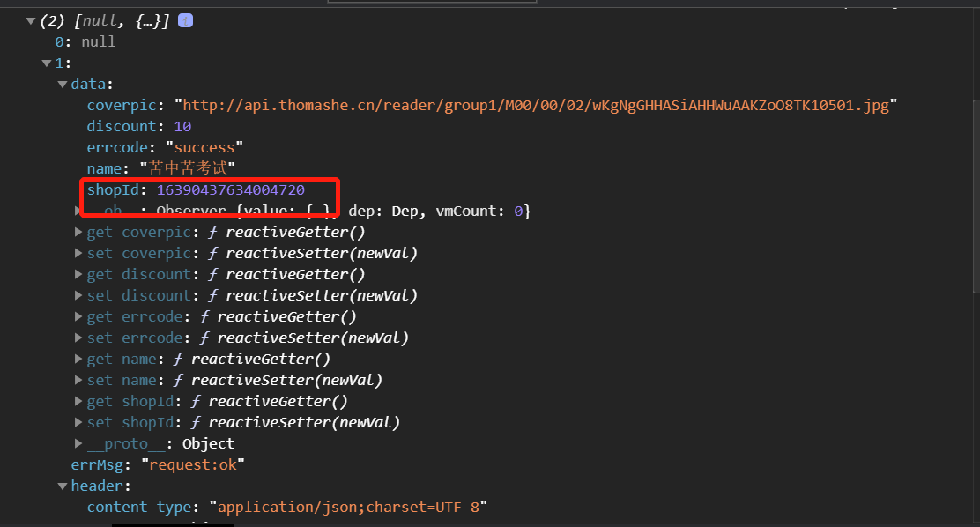This screenshot has height=527, width=980.
Task: Expand the set coverpic reactiveSetter row
Action: (x=78, y=253)
